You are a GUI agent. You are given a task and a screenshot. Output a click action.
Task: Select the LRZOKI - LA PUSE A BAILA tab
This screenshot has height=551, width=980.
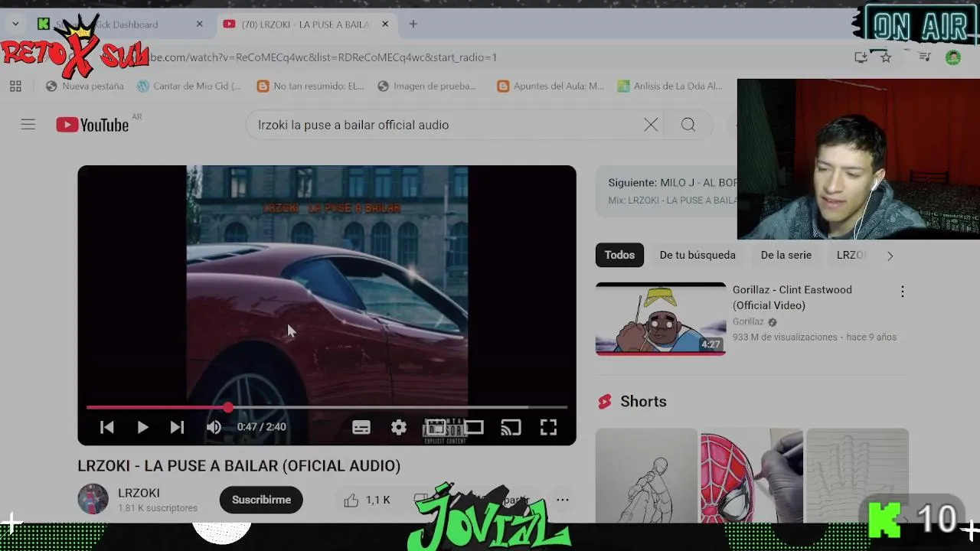[305, 24]
